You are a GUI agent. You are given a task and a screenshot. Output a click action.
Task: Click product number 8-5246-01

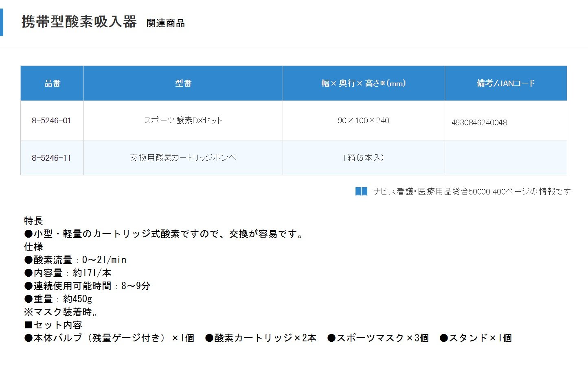pyautogui.click(x=52, y=120)
